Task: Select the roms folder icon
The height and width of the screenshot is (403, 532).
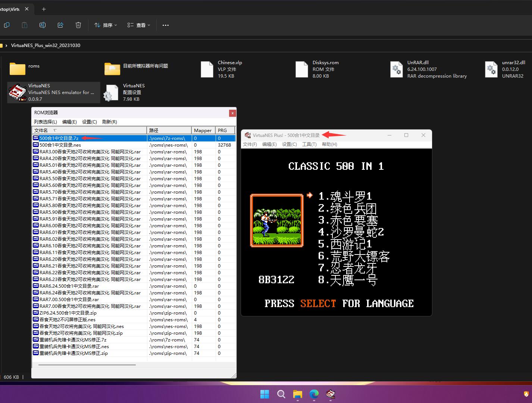Action: 17,69
